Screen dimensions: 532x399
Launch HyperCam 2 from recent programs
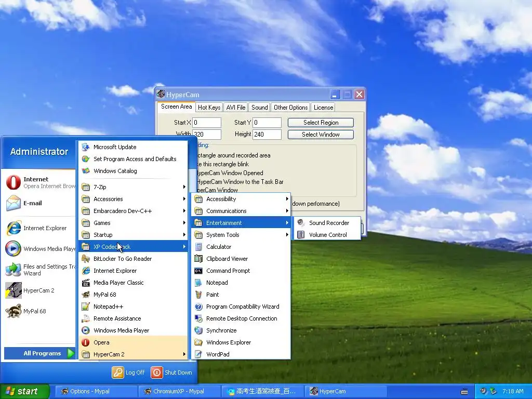(39, 290)
